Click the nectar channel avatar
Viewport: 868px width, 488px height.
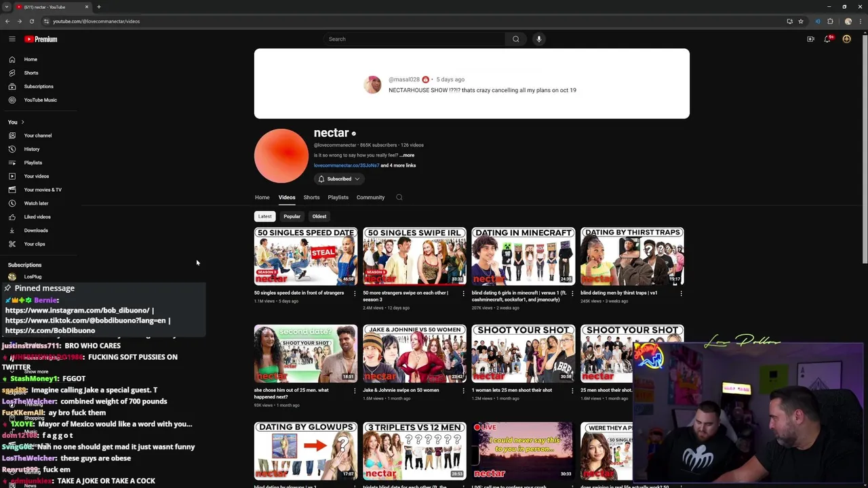(281, 156)
